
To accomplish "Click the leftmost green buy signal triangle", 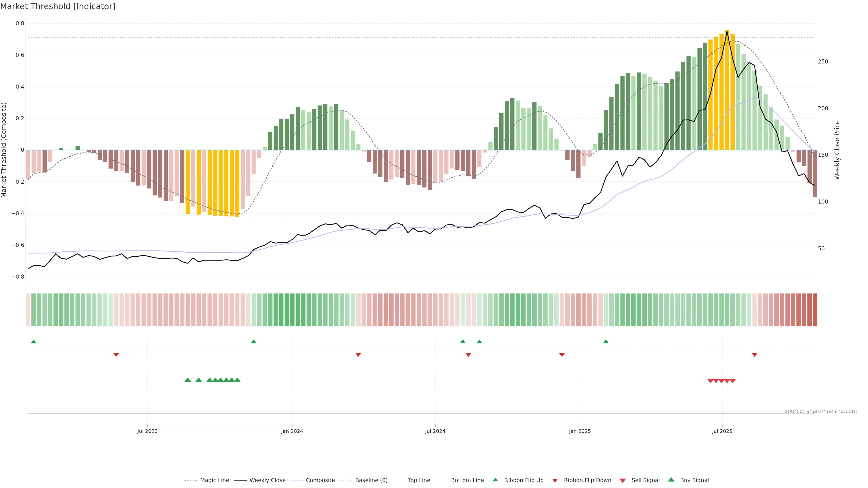I will [188, 380].
